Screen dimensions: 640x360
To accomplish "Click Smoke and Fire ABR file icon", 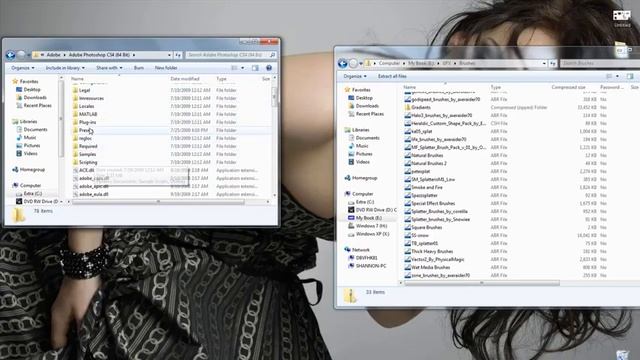I will click(407, 187).
